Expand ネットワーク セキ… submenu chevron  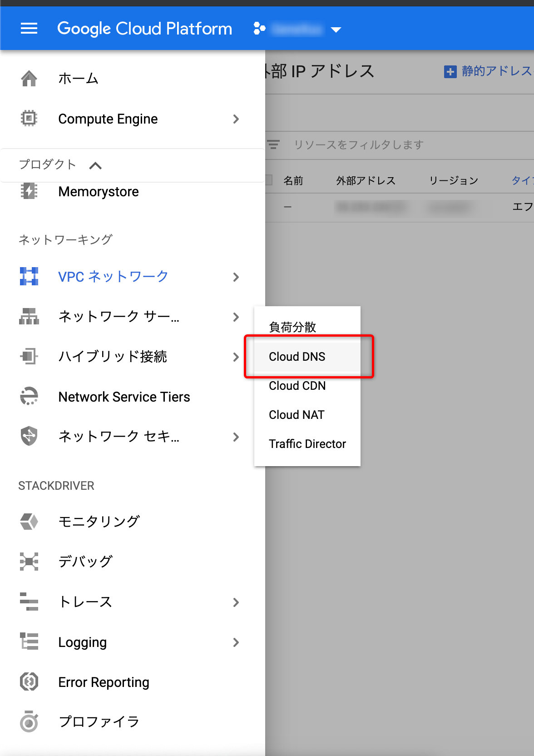(236, 437)
